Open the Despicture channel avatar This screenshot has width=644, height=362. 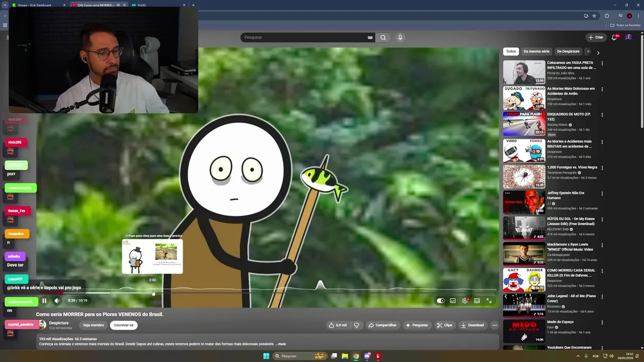click(x=42, y=325)
